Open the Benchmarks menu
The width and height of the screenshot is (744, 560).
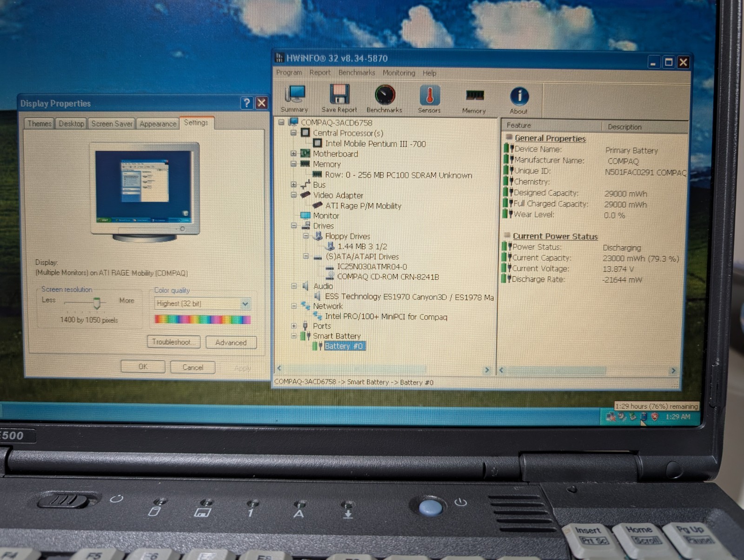click(x=357, y=73)
